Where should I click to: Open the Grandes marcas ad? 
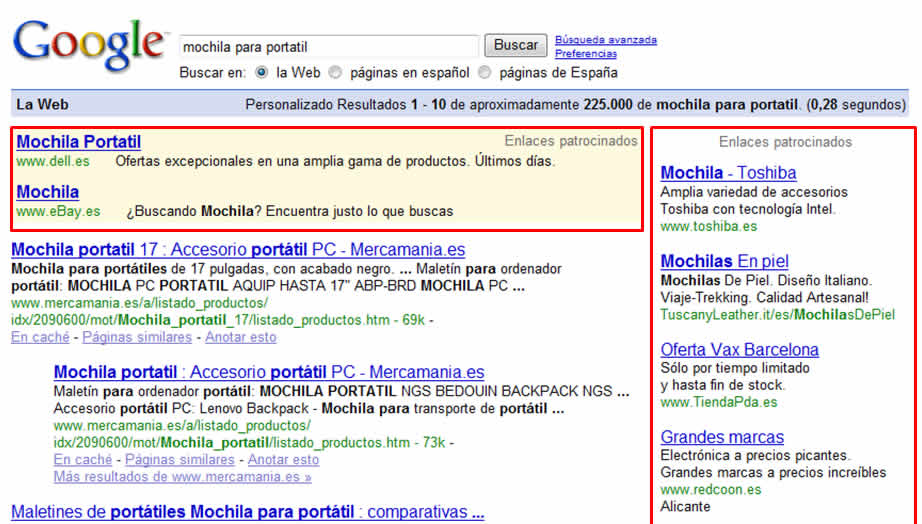(722, 437)
